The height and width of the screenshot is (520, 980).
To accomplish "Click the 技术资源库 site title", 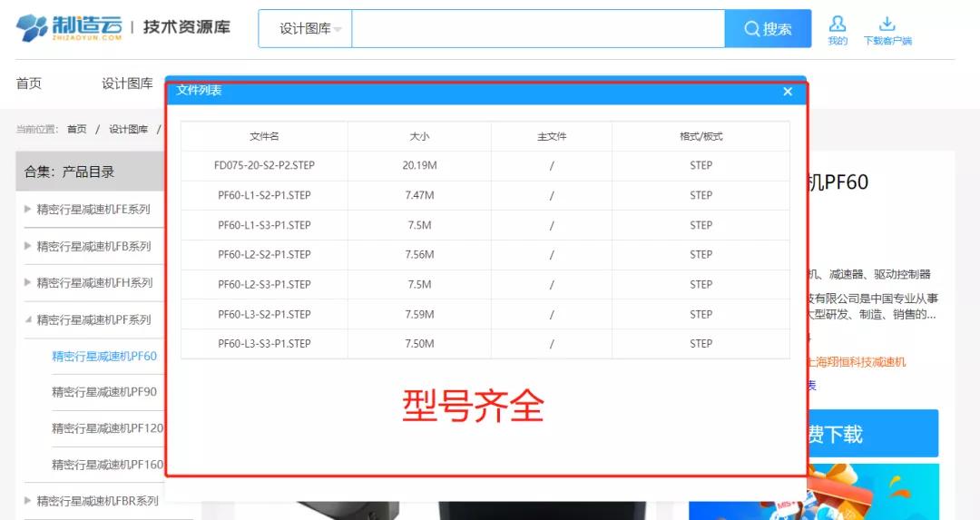I will [186, 27].
